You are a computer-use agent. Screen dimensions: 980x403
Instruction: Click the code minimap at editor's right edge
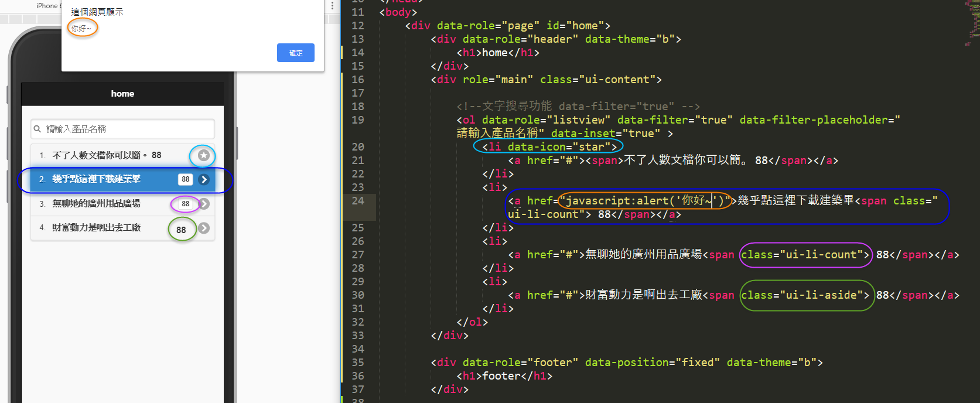click(x=971, y=23)
